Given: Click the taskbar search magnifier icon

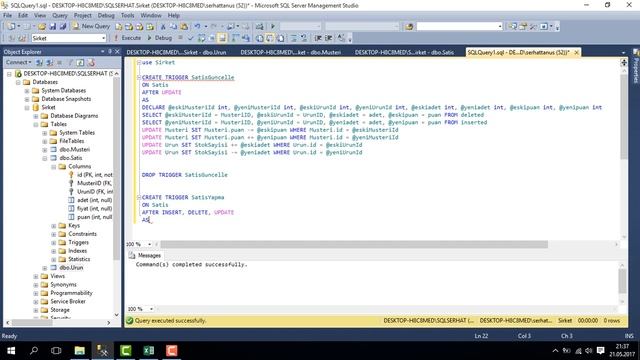Looking at the screenshot, I should 34,351.
